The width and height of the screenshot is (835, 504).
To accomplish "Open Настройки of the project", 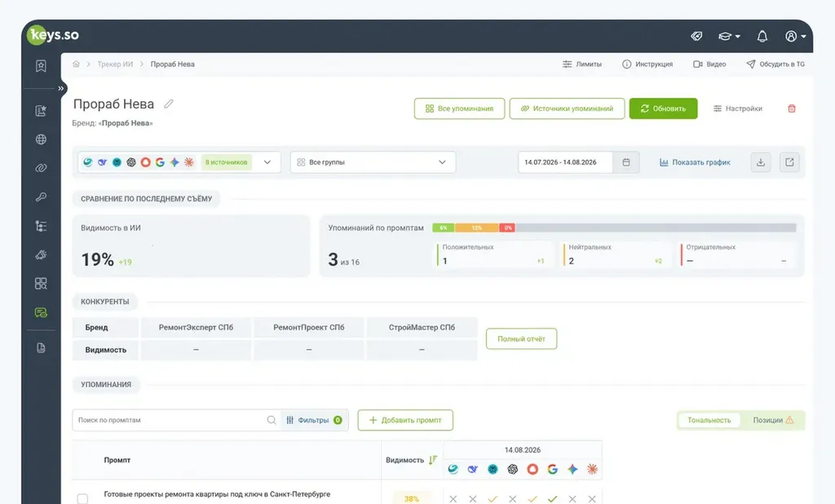I will (x=738, y=108).
